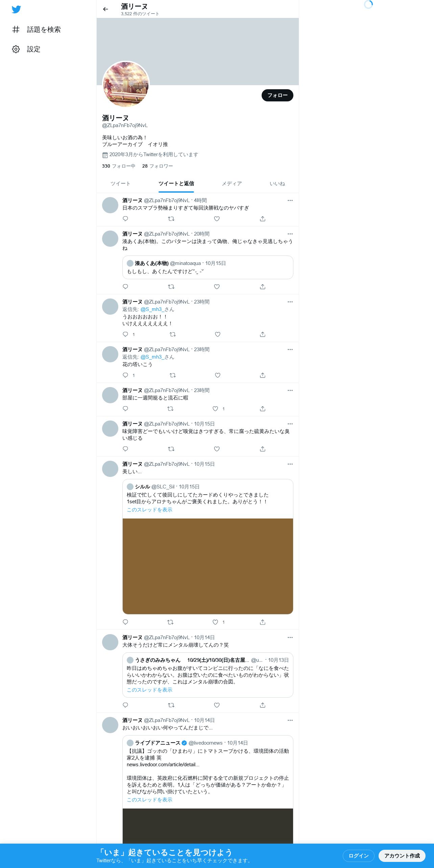Retweet the 部屋に一週間籠る tweet

pyautogui.click(x=170, y=409)
